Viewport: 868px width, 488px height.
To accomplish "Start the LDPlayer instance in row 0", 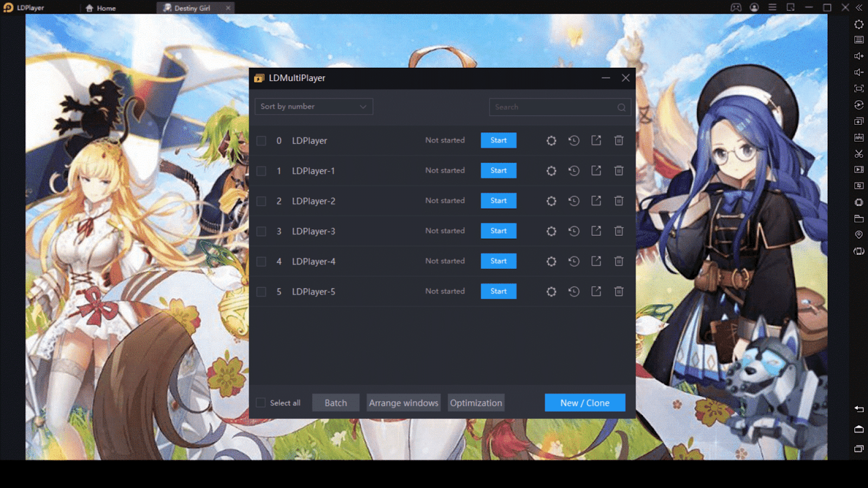I will (x=499, y=140).
